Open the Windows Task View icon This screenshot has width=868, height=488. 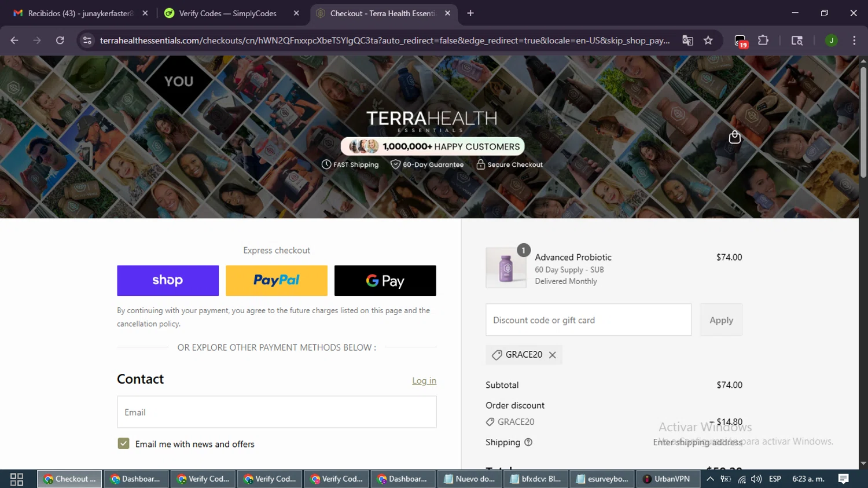pyautogui.click(x=17, y=479)
